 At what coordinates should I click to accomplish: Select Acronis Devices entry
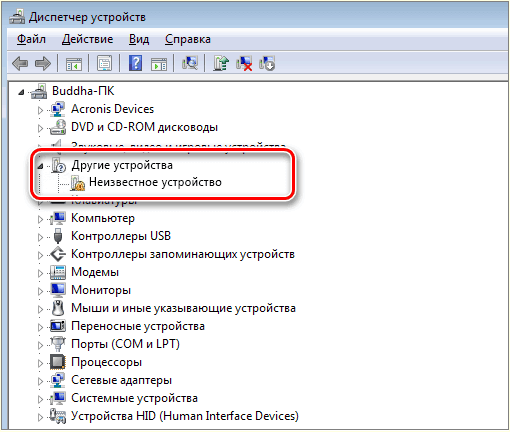pyautogui.click(x=112, y=109)
